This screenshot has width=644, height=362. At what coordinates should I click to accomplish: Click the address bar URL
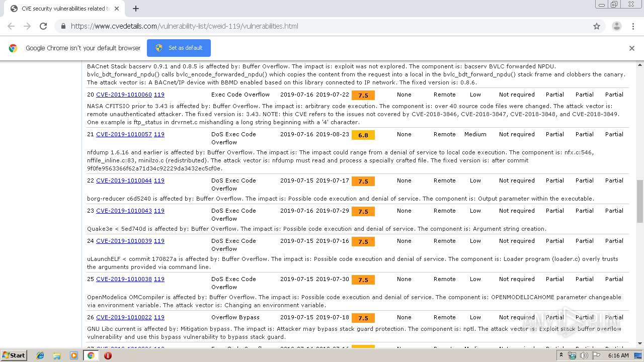(x=184, y=26)
